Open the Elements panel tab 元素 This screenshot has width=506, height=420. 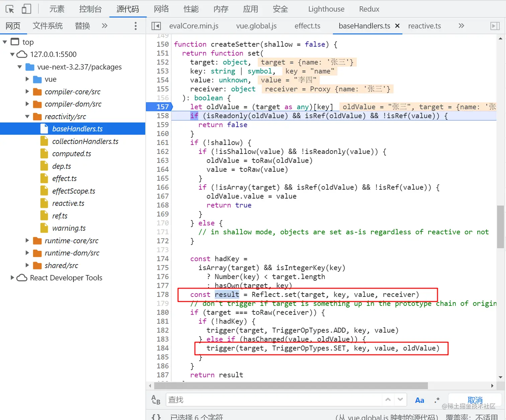pyautogui.click(x=57, y=9)
